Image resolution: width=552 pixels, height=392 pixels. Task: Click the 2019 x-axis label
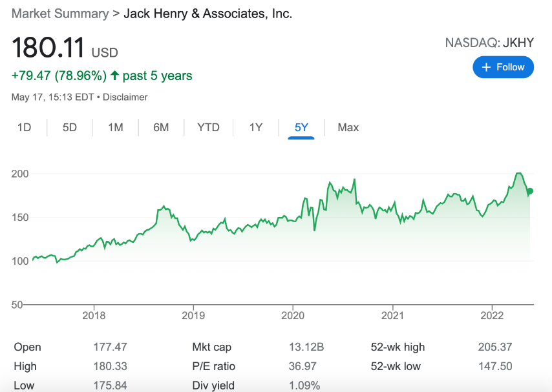click(193, 315)
